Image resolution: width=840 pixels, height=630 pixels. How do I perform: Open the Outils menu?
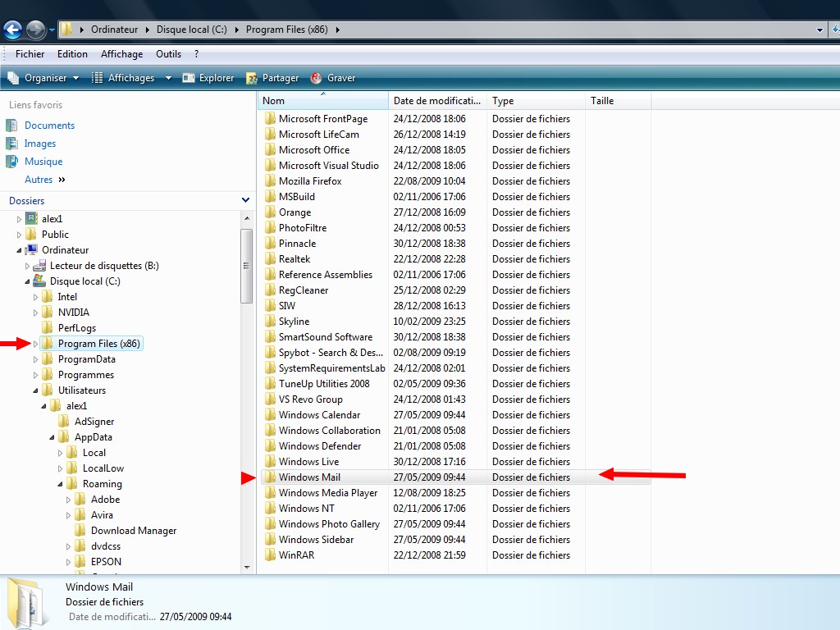click(x=168, y=54)
